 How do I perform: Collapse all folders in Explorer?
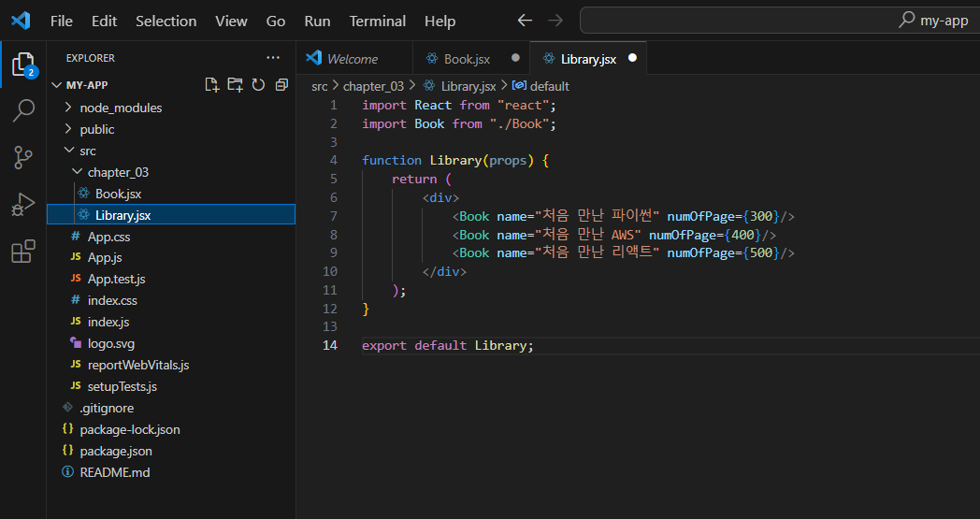coord(281,85)
